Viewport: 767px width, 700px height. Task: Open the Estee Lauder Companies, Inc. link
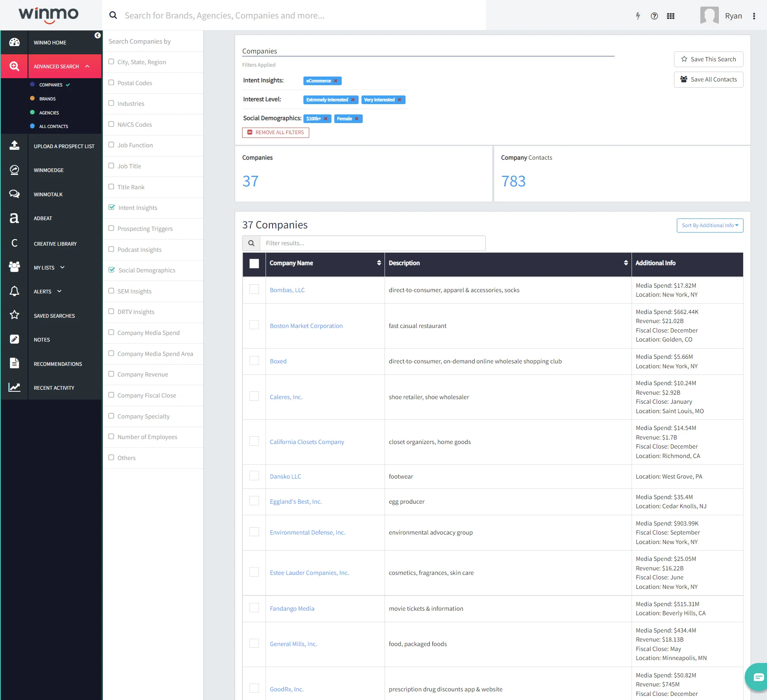[x=309, y=573]
